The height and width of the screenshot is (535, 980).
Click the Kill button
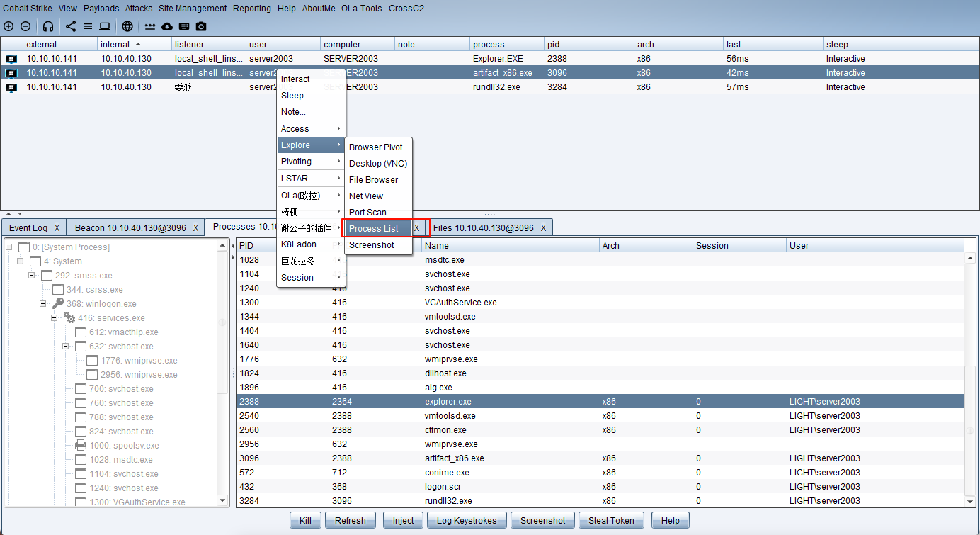click(x=305, y=521)
